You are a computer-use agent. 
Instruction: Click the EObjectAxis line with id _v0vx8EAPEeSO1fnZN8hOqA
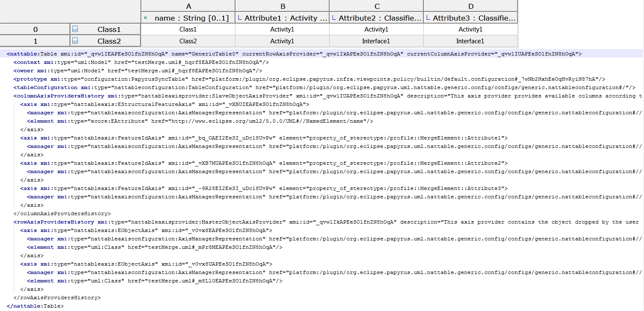pyautogui.click(x=146, y=230)
